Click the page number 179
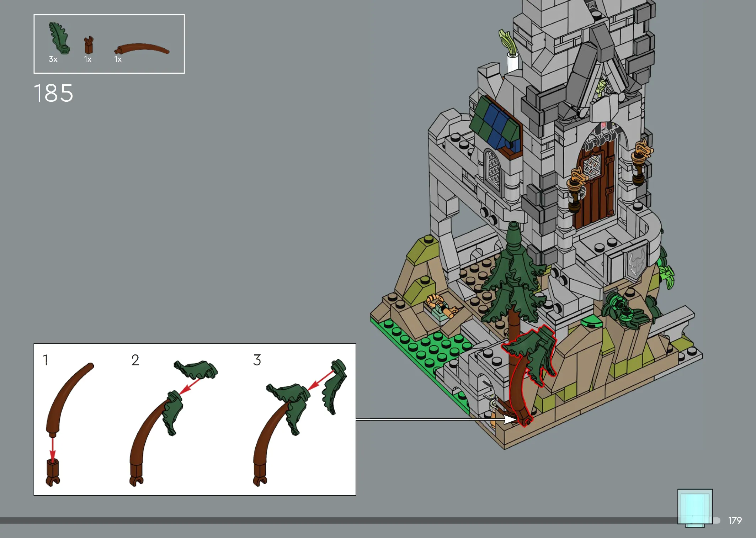 pyautogui.click(x=735, y=521)
